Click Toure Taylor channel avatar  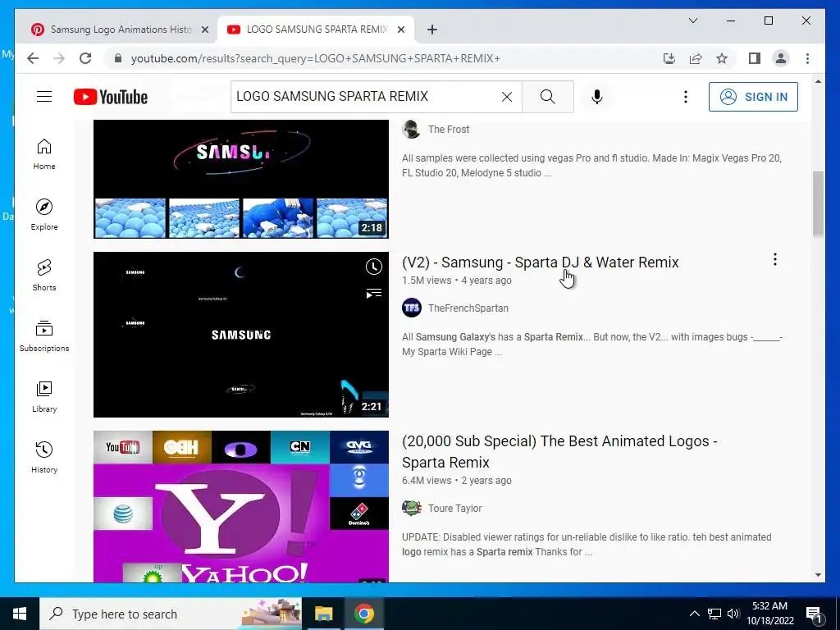412,508
